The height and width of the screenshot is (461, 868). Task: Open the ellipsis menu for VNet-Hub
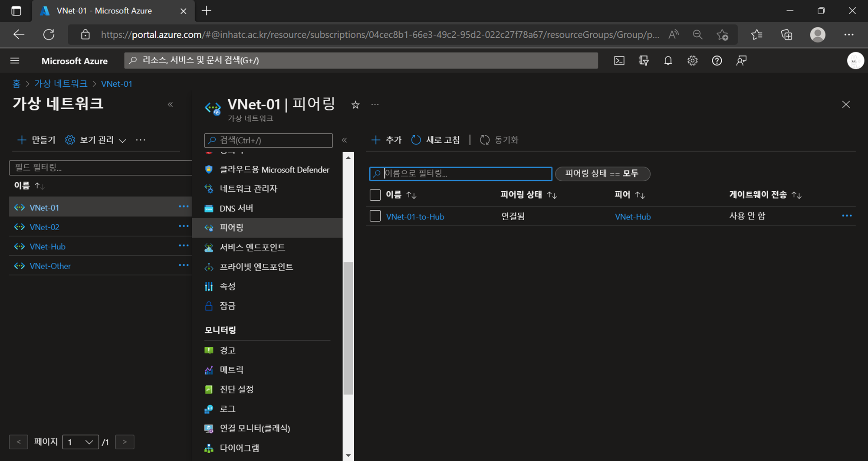[x=184, y=245]
